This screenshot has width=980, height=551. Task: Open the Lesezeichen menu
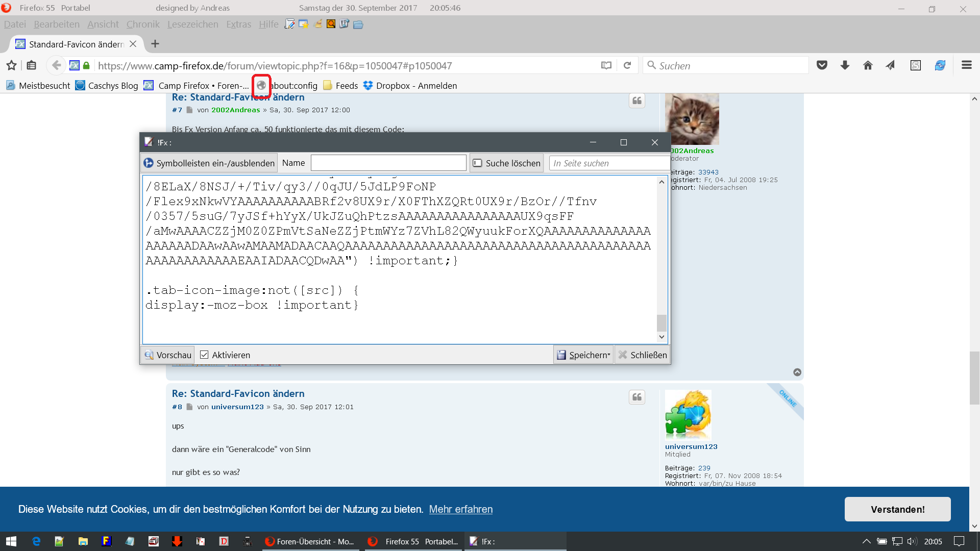[192, 24]
